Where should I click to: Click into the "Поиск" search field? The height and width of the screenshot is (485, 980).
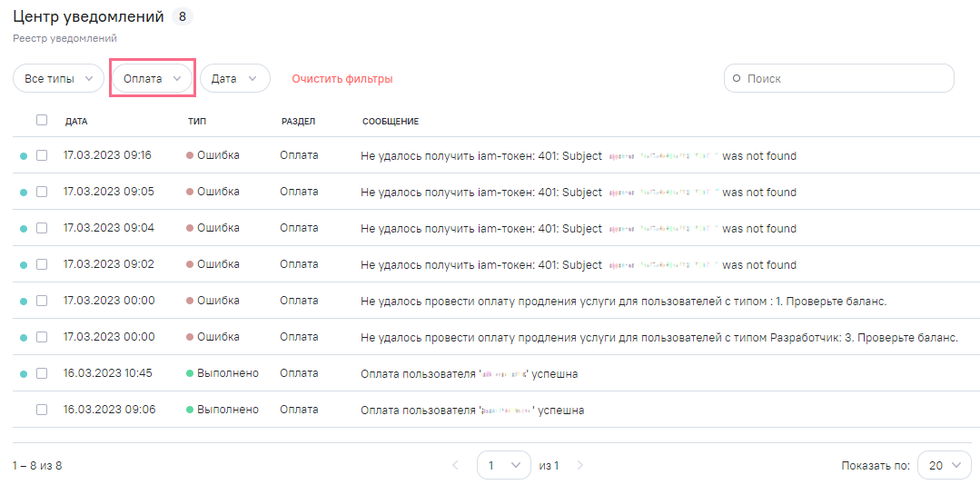pyautogui.click(x=845, y=79)
